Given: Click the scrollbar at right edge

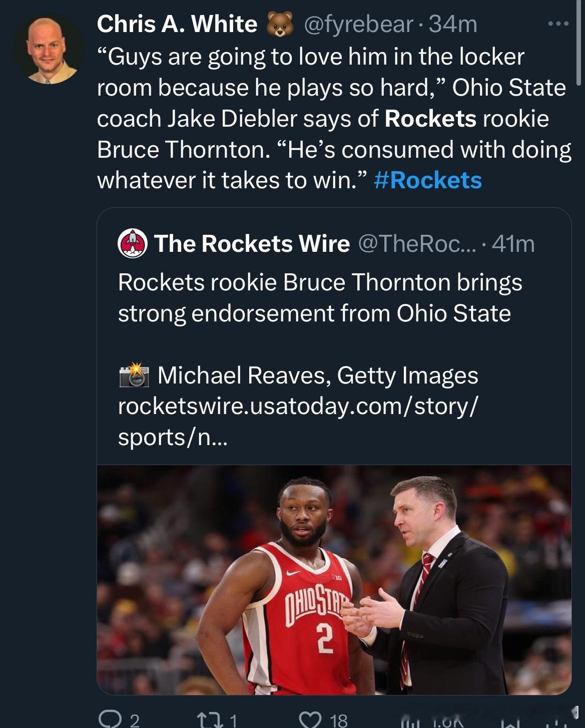Looking at the screenshot, I should pos(579,42).
